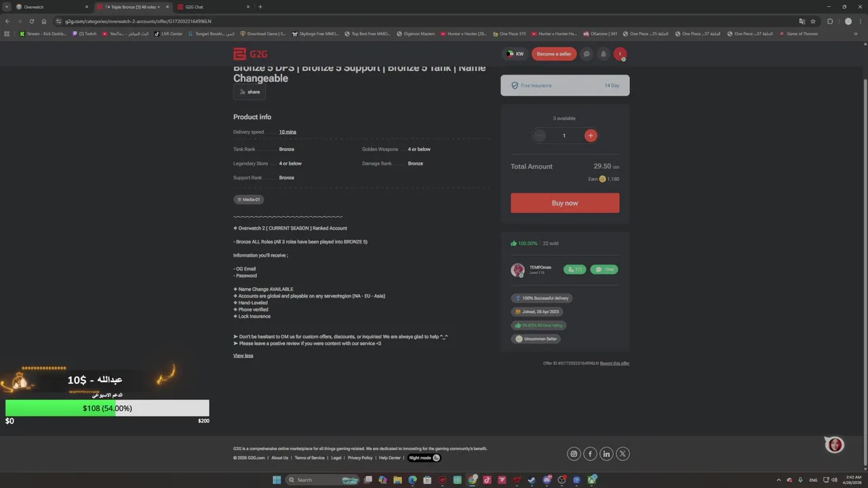Open the Stream - Kick Dashboard bookmark
The height and width of the screenshot is (488, 868).
pyautogui.click(x=43, y=34)
